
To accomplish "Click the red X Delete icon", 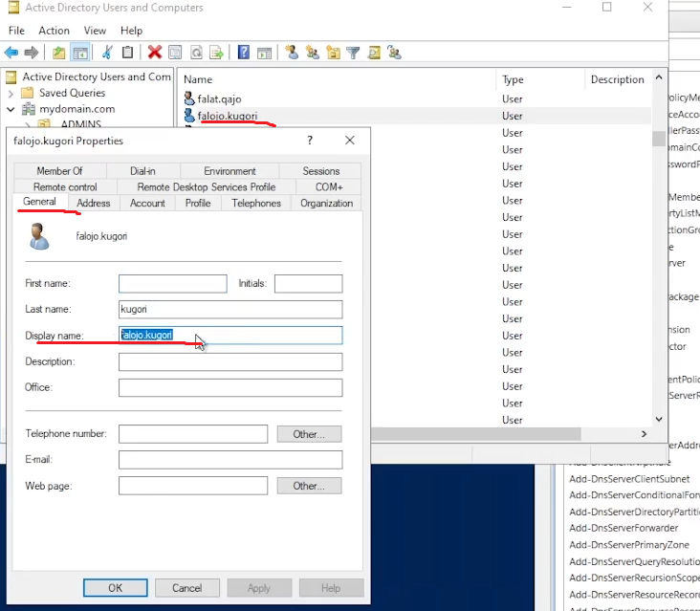I will pos(155,53).
